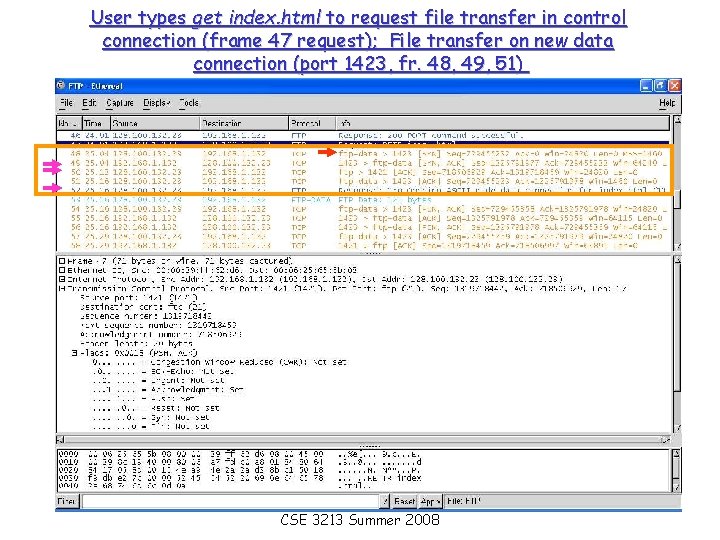The image size is (720, 540).
Task: Sort packets by the Info column
Action: coord(503,123)
